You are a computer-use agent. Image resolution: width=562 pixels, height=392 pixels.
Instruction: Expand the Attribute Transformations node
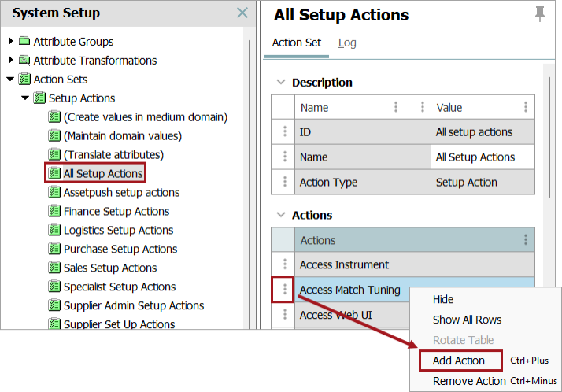click(11, 60)
